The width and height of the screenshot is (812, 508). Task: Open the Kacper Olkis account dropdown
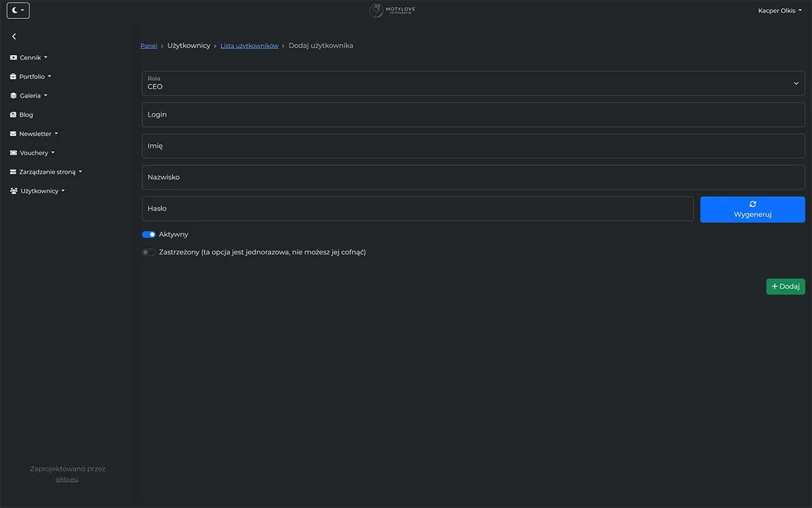780,10
